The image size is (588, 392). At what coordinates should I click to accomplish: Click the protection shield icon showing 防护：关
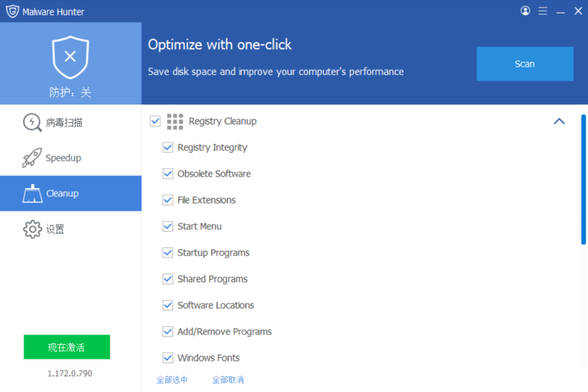point(70,56)
